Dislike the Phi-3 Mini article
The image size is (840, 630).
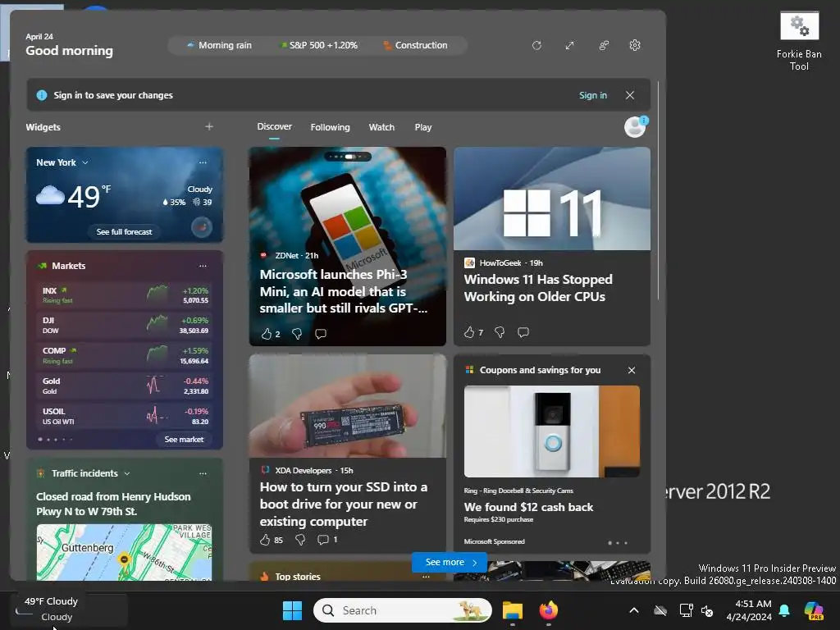297,334
